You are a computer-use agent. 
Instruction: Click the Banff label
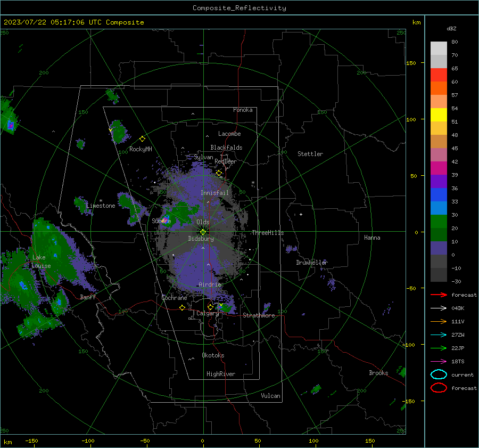point(88,297)
